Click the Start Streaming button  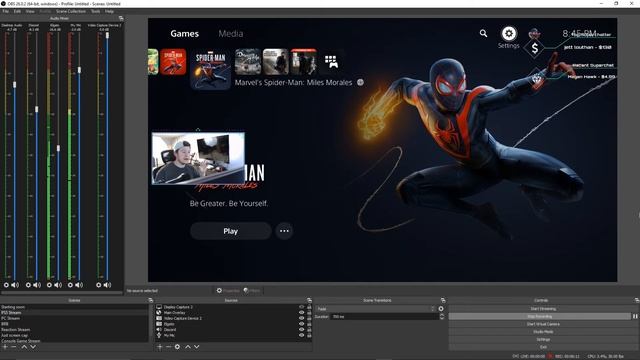(543, 309)
